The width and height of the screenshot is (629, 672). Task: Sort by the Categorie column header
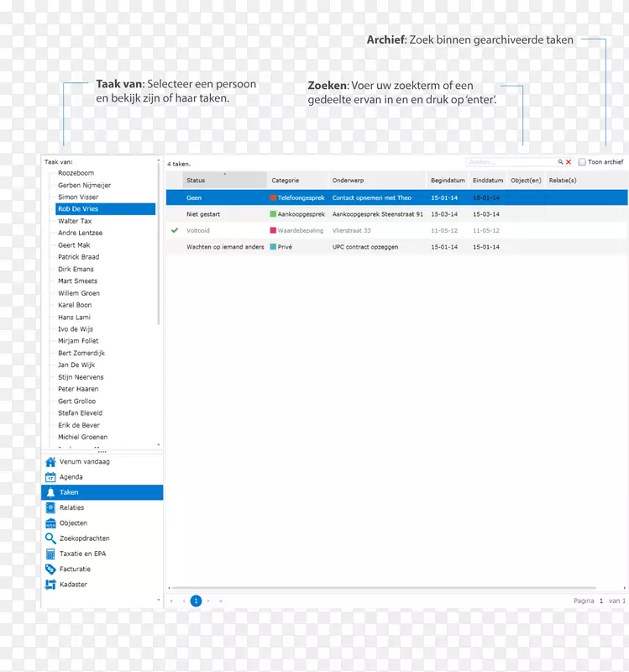(298, 181)
